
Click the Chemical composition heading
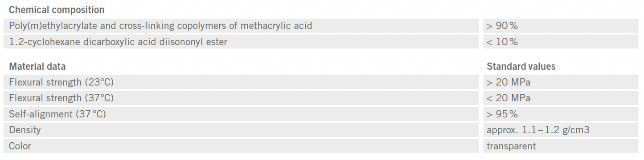(57, 10)
